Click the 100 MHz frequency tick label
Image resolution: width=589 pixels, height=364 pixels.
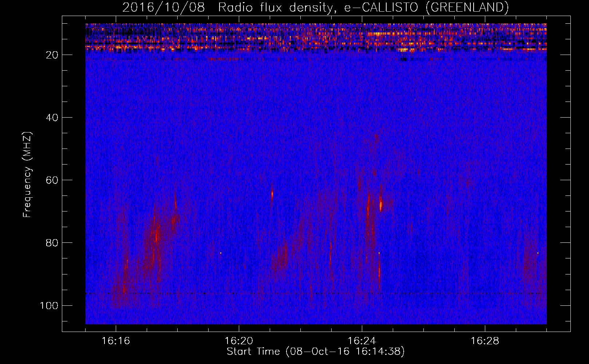coord(49,305)
